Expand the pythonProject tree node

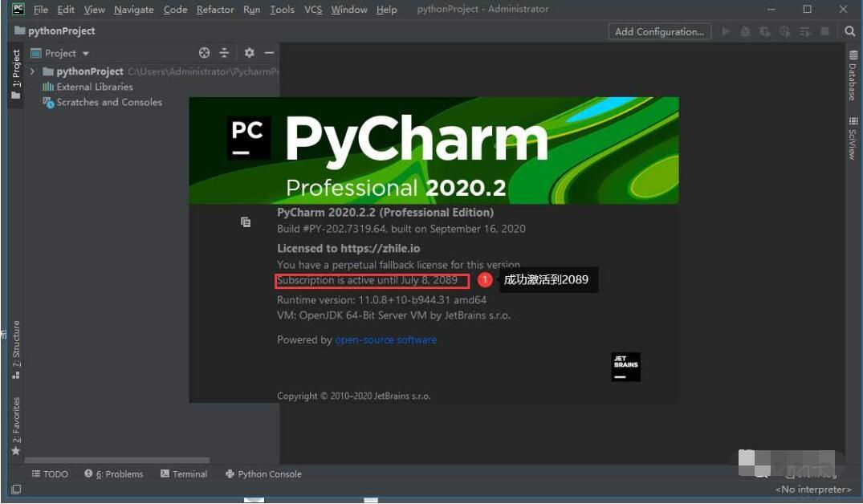coord(32,71)
